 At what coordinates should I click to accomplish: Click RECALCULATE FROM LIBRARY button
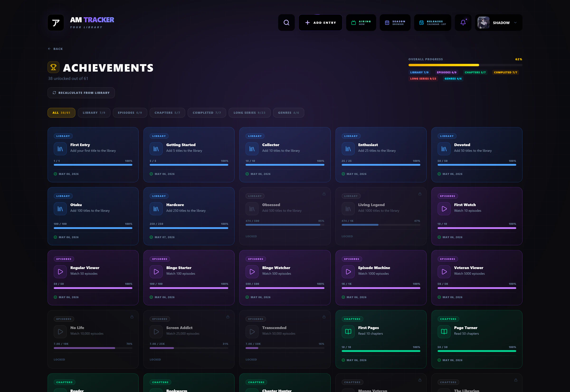(81, 93)
